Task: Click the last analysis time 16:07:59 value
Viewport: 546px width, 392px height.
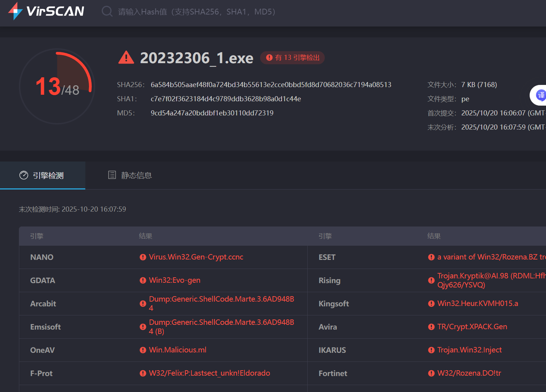Action: tap(503, 127)
